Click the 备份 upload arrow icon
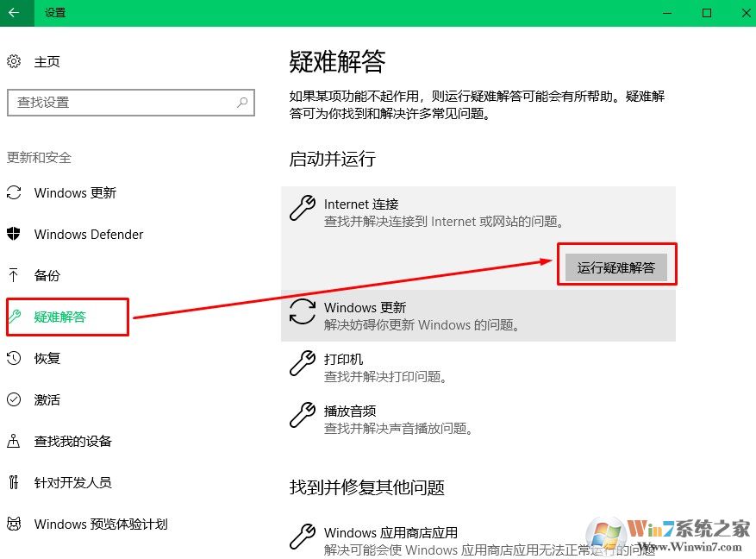This screenshot has height=559, width=756. (14, 275)
